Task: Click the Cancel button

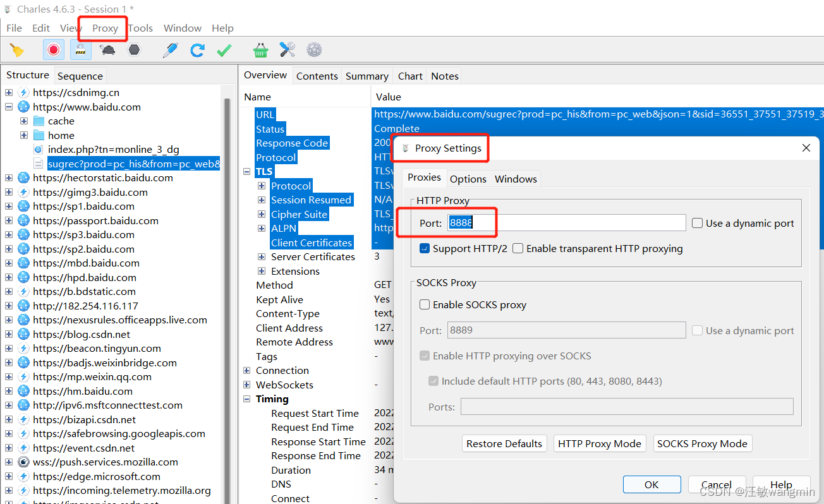Action: point(717,484)
